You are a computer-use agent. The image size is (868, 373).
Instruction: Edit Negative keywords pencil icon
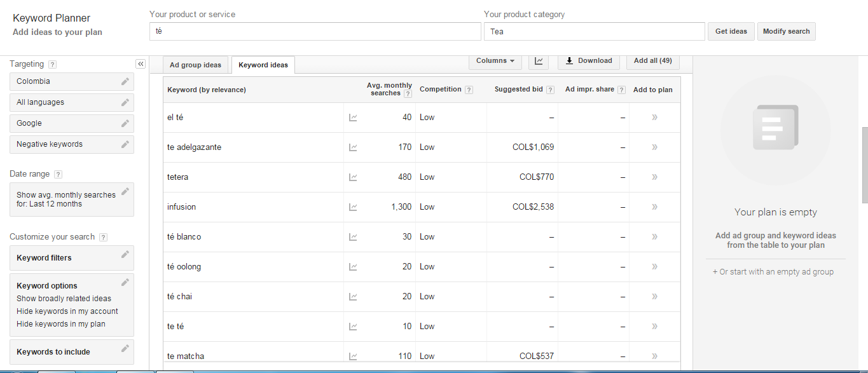click(125, 144)
